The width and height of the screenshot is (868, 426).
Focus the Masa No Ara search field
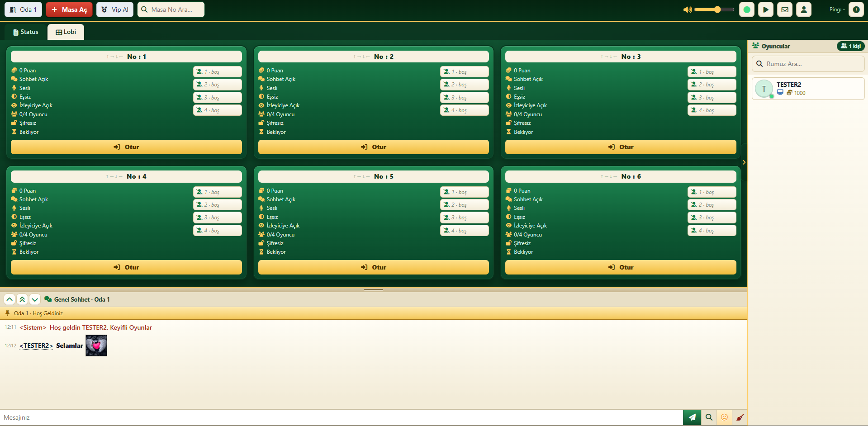tap(171, 9)
